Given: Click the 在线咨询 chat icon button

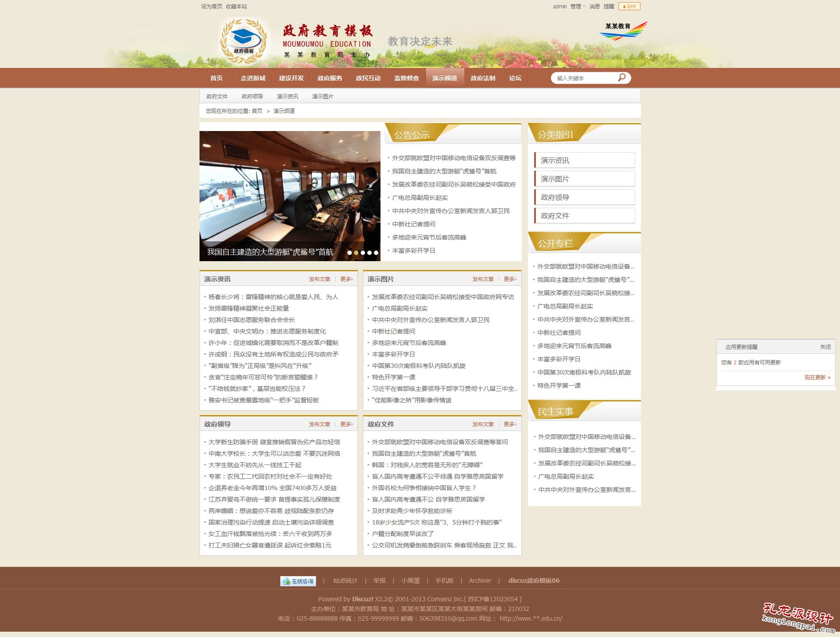Looking at the screenshot, I should click(x=298, y=581).
